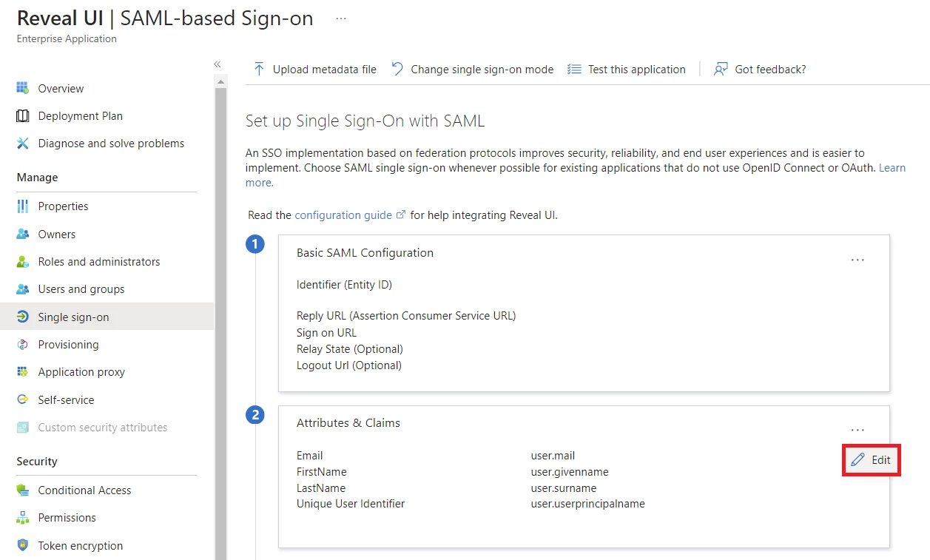Image resolution: width=930 pixels, height=560 pixels.
Task: Click the Relay State (Optional) label
Action: click(x=350, y=349)
